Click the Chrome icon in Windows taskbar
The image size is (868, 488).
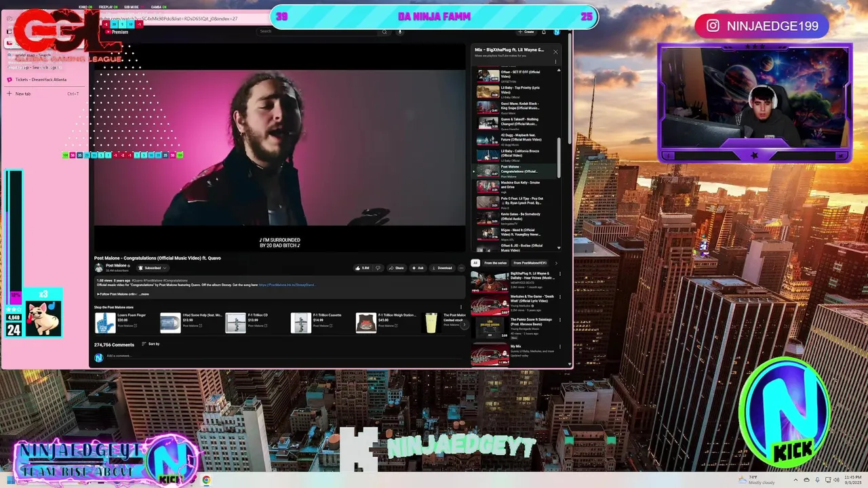tap(205, 480)
